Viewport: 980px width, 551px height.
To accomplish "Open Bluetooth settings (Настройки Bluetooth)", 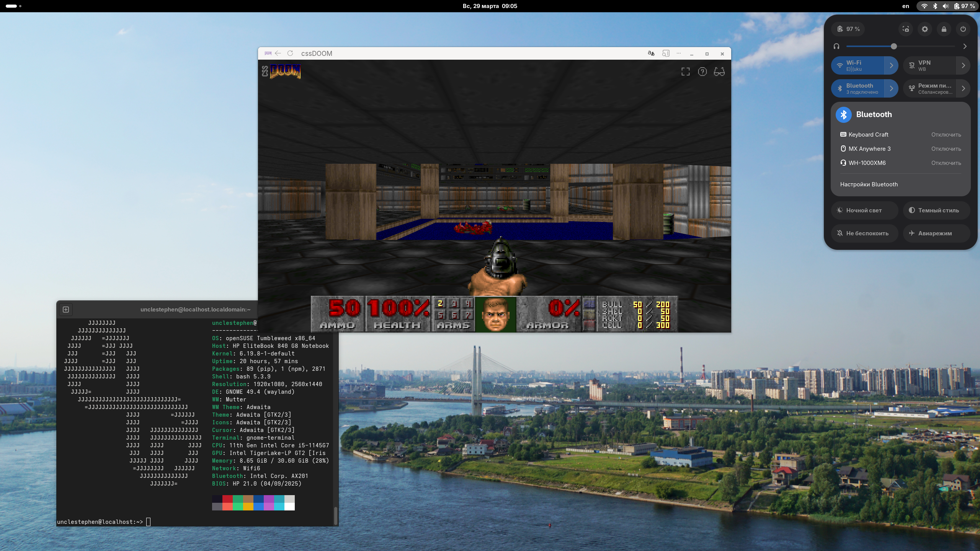I will pos(869,184).
